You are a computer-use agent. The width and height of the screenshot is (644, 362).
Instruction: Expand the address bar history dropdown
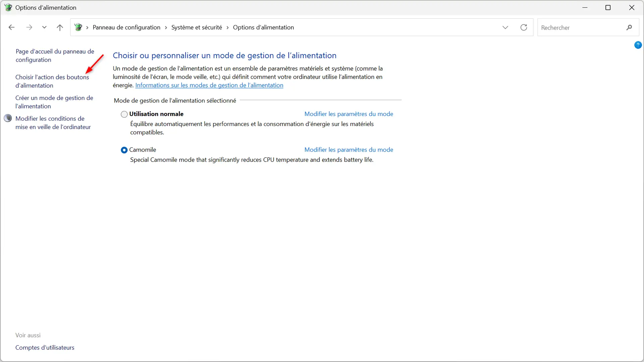point(505,27)
